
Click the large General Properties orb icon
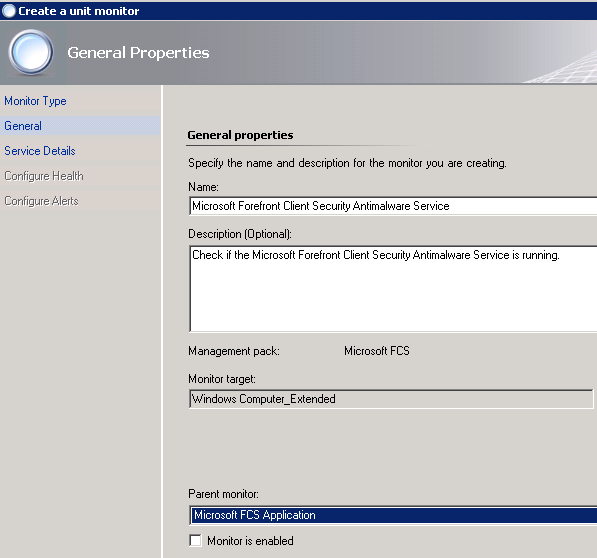(x=31, y=52)
